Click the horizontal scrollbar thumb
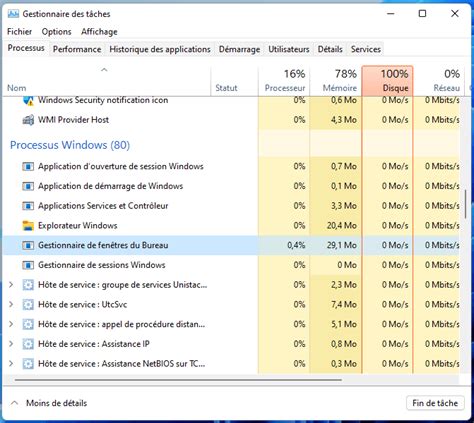Image resolution: width=474 pixels, height=423 pixels. click(178, 380)
